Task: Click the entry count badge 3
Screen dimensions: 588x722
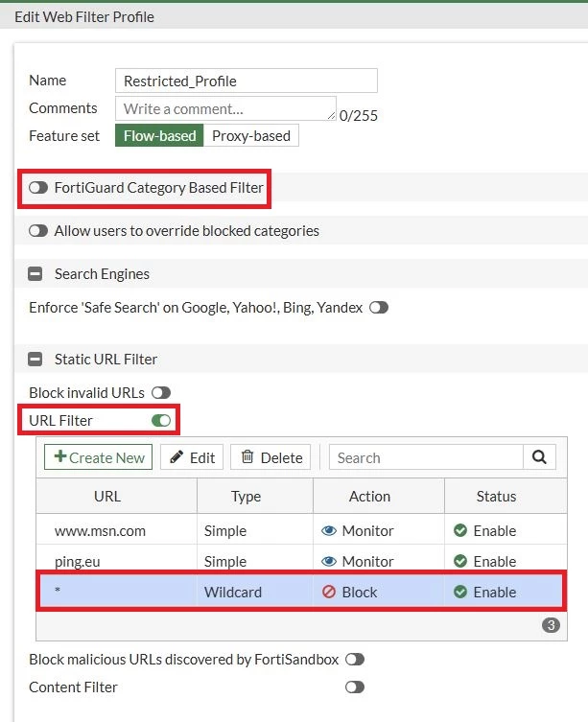Action: (x=551, y=625)
